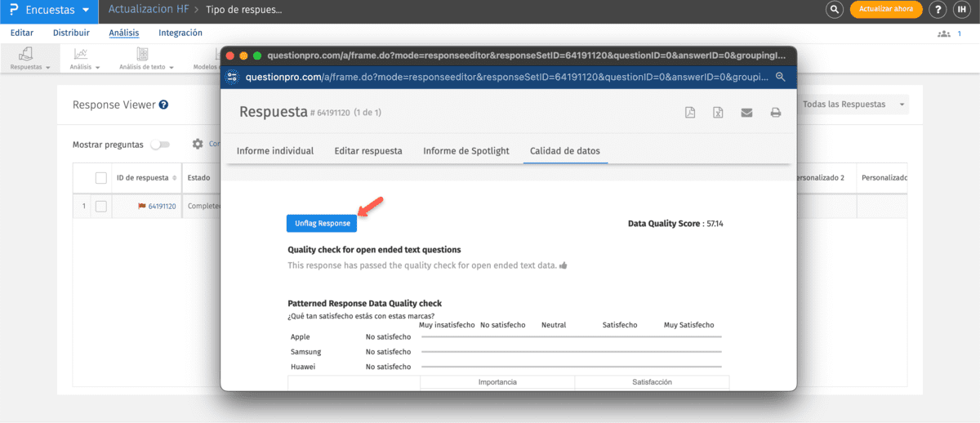This screenshot has height=423, width=980.
Task: Click the Análisis de texto toolbar icon
Action: tap(142, 53)
